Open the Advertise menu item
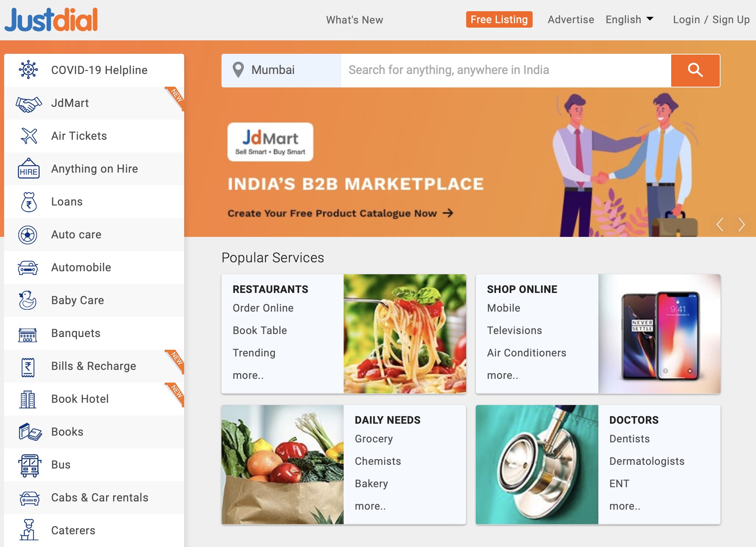Image resolution: width=756 pixels, height=547 pixels. 571,19
